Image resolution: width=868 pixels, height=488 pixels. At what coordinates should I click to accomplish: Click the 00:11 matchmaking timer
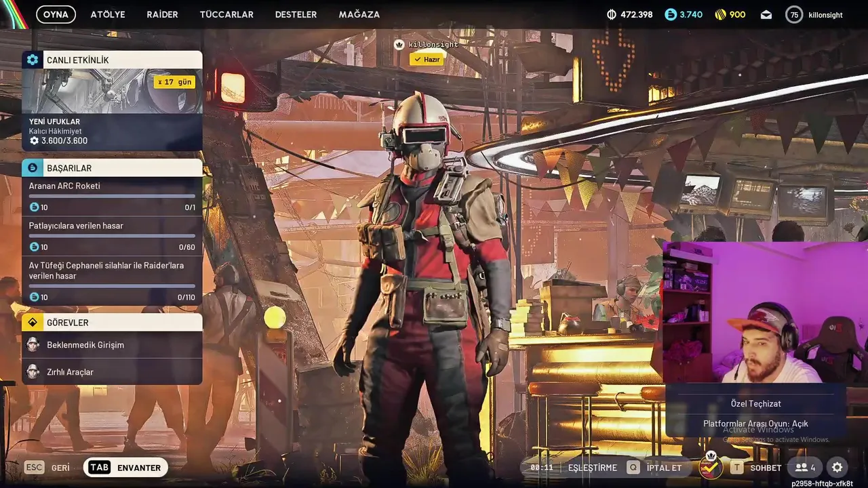(x=542, y=468)
